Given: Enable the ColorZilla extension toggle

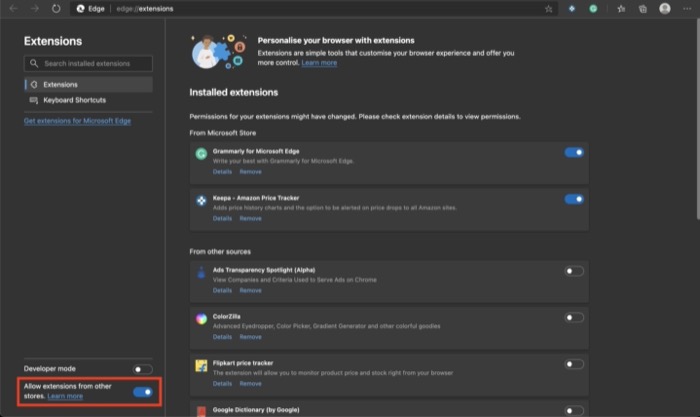Looking at the screenshot, I should [574, 317].
